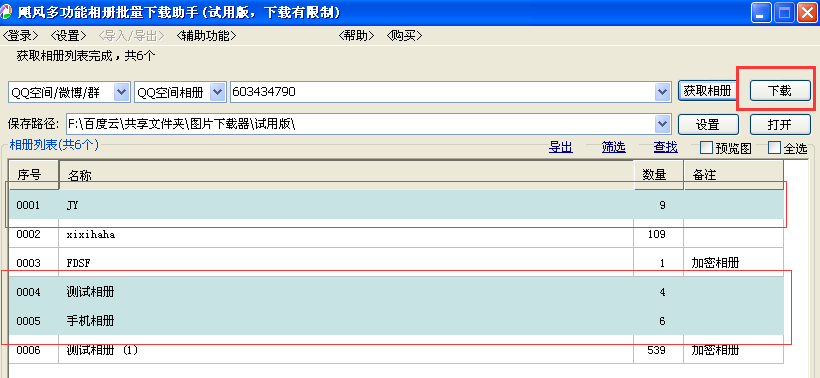Sort by the 名称 column header

click(x=346, y=175)
